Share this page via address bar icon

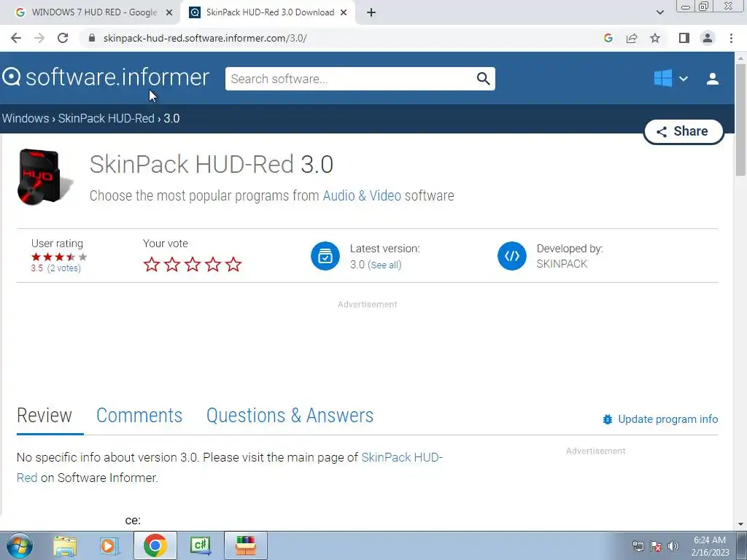(632, 38)
